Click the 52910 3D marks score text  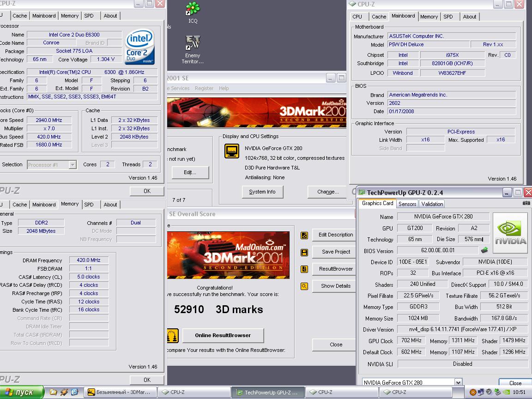pos(218,309)
